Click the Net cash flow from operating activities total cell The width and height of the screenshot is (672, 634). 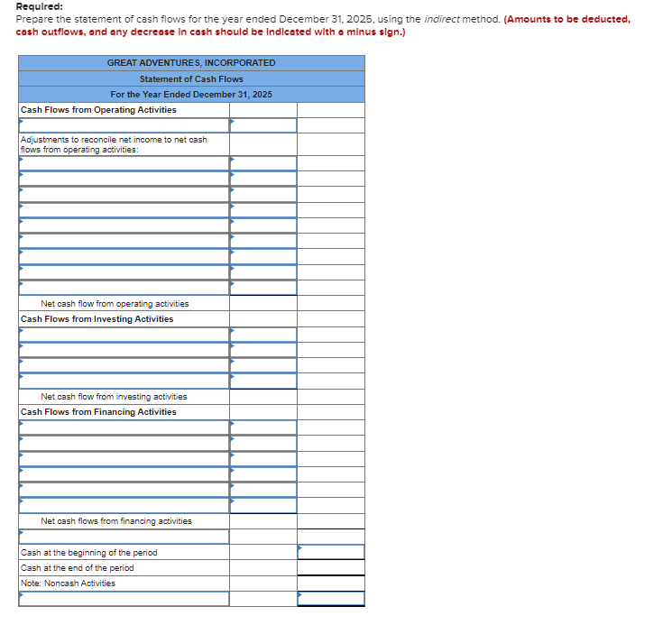coord(331,303)
